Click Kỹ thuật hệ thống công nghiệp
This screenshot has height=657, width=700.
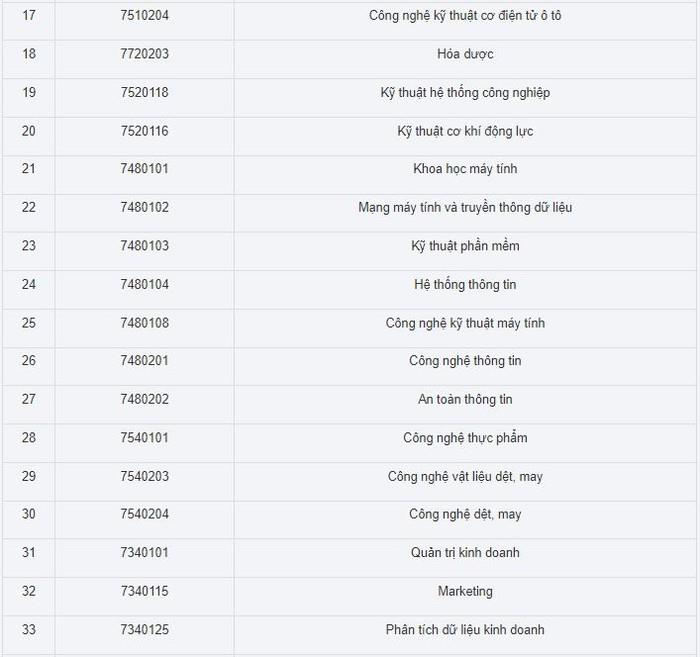(x=465, y=93)
